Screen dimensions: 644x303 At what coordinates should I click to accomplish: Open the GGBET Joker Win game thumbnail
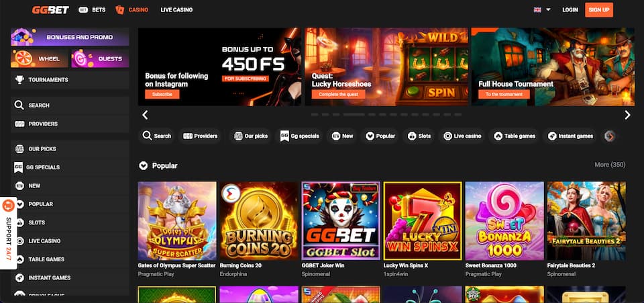(x=341, y=221)
